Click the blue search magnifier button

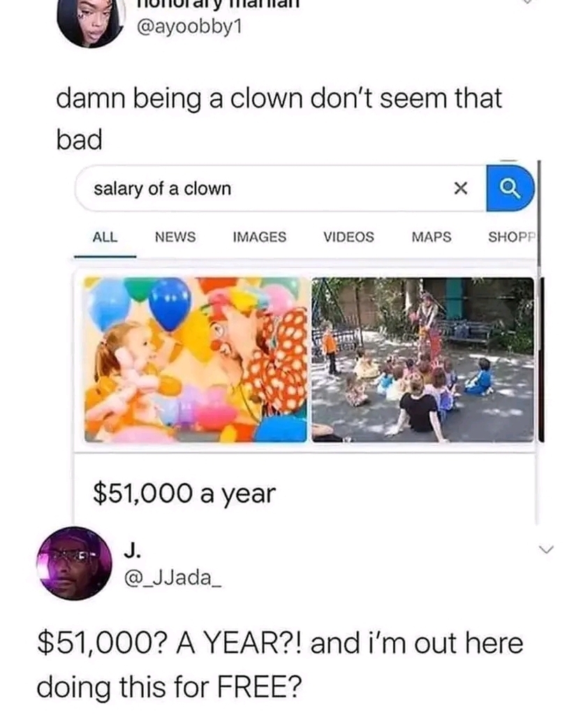coord(510,188)
